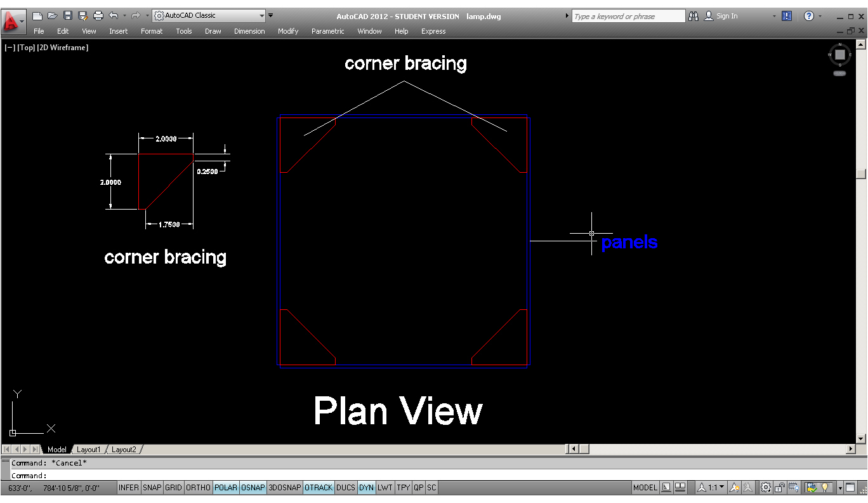Open the Modify menu

[x=288, y=31]
